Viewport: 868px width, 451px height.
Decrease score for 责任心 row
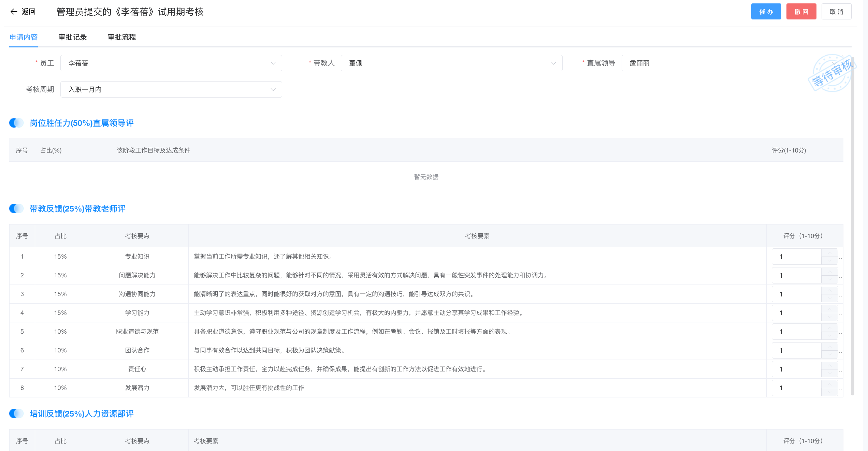[829, 373]
